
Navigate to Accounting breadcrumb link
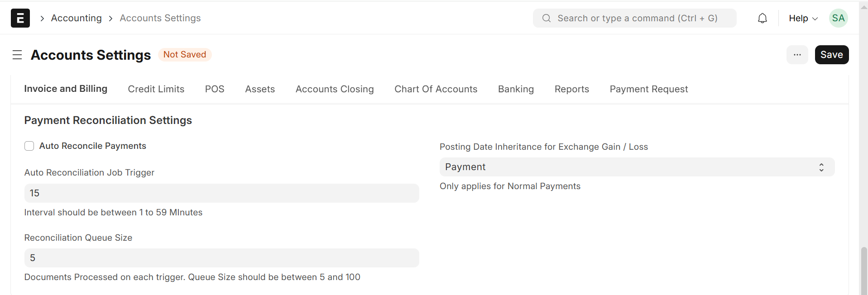point(77,18)
